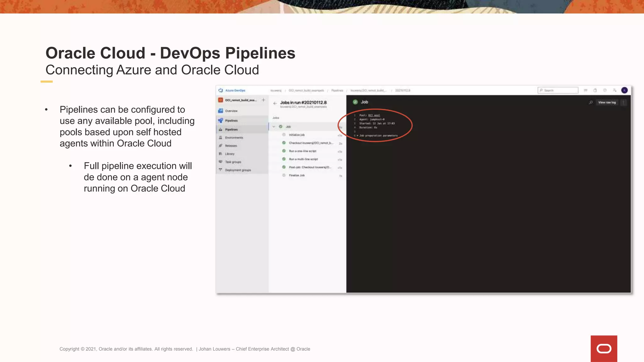The image size is (644, 362).
Task: Click the back arrow beside Jobs in run
Action: coord(275,103)
